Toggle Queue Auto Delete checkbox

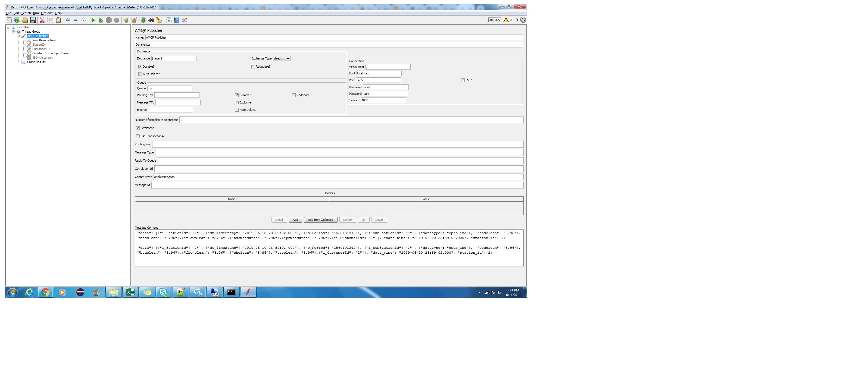coord(237,110)
